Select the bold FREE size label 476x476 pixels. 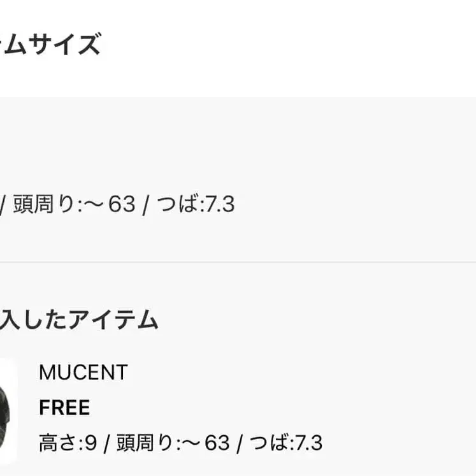[x=64, y=407]
